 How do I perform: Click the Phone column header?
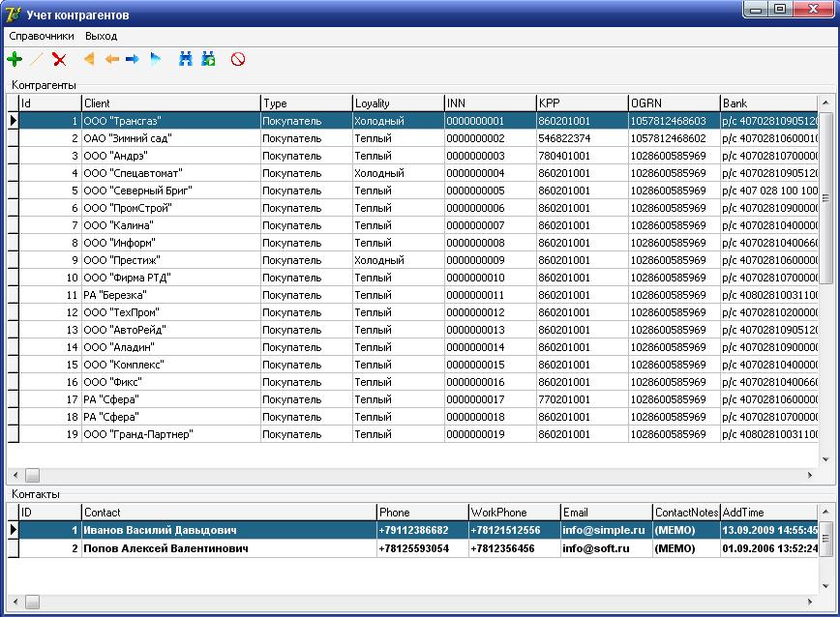(x=422, y=513)
